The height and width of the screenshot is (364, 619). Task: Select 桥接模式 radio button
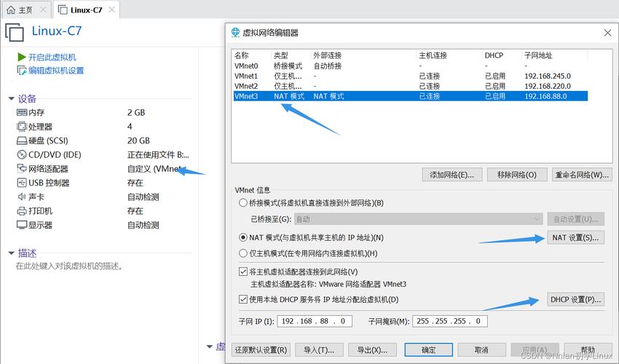[x=243, y=203]
